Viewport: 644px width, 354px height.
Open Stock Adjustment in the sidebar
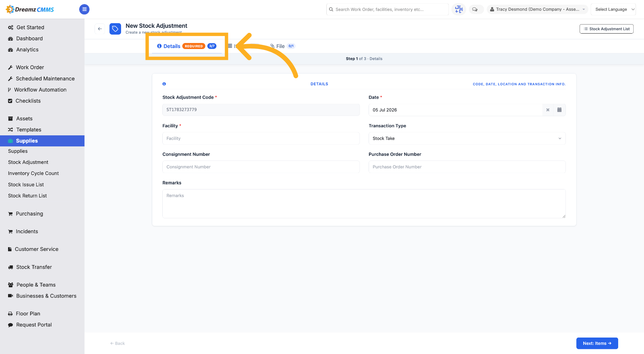pos(28,162)
